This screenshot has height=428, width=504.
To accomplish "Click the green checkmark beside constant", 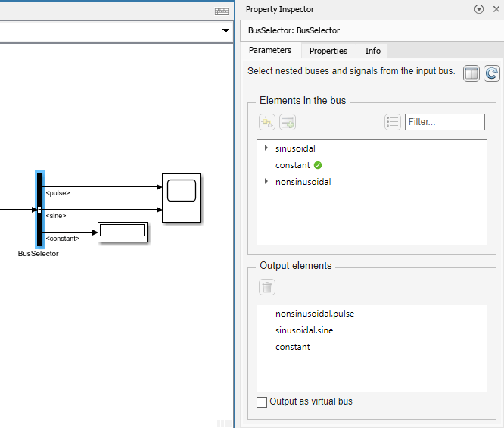I will 318,165.
